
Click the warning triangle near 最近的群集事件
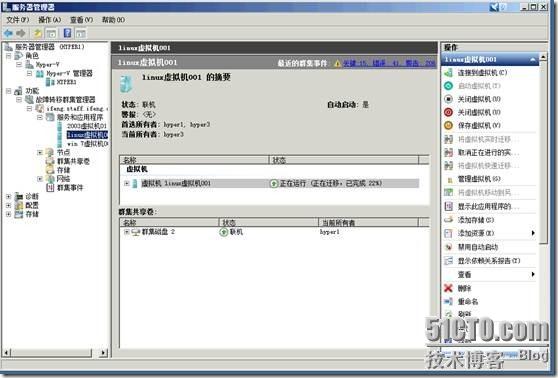337,64
